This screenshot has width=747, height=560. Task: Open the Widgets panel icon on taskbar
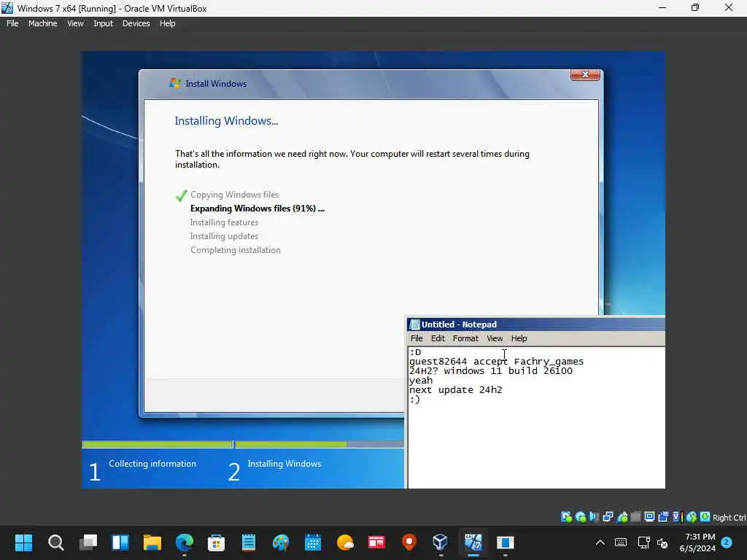point(120,542)
